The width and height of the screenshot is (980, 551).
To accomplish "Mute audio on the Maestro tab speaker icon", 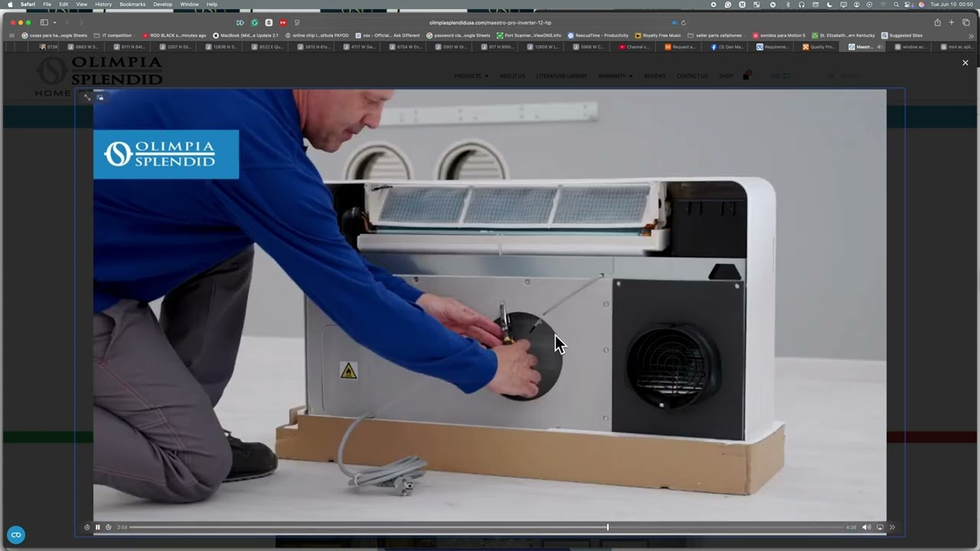I will (x=879, y=47).
